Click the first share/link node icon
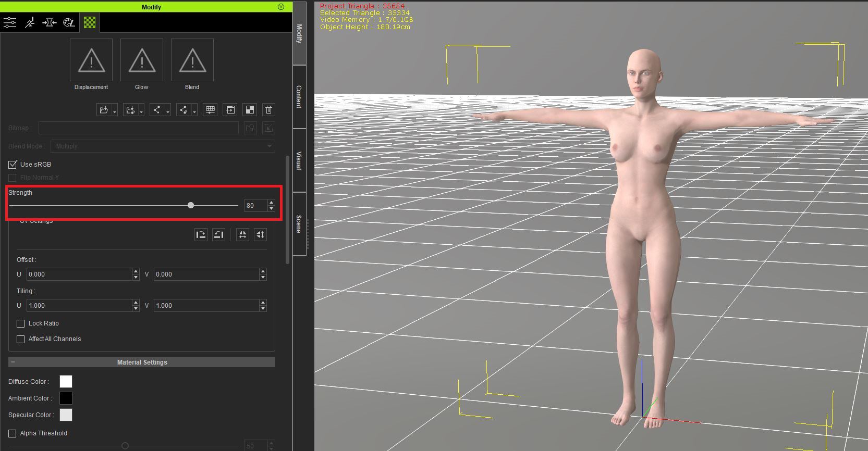Image resolution: width=868 pixels, height=451 pixels. coord(156,109)
